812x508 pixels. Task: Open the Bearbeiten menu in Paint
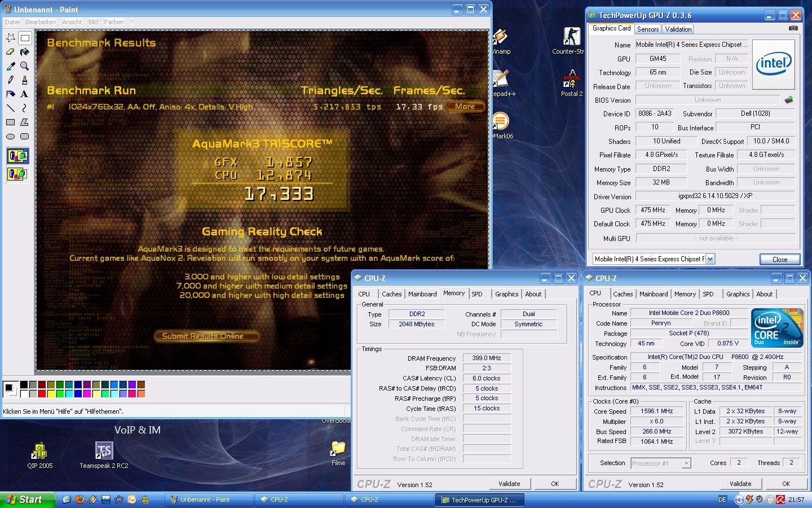(x=41, y=22)
